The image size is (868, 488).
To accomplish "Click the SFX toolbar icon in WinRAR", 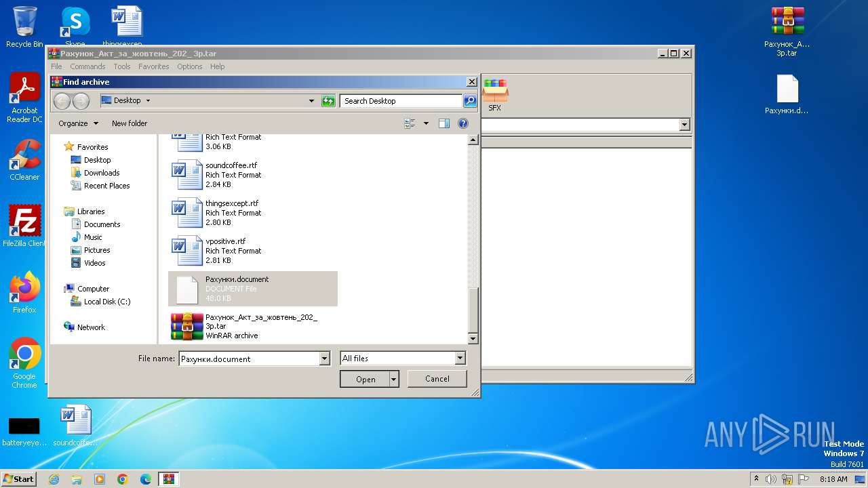I will (x=495, y=95).
